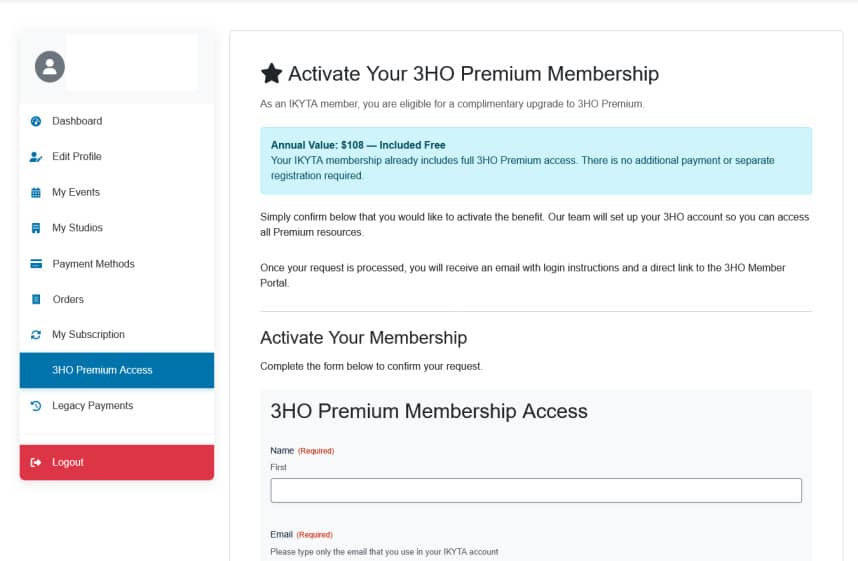The width and height of the screenshot is (858, 561).
Task: Click the Payment Methods card icon
Action: [36, 264]
